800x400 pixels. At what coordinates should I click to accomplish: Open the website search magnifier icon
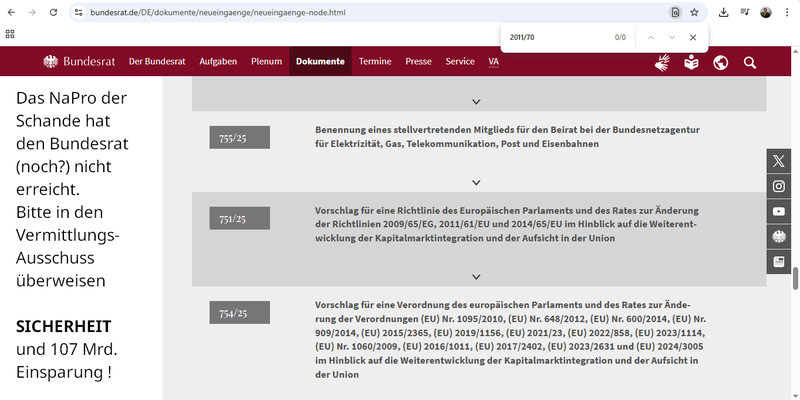750,62
